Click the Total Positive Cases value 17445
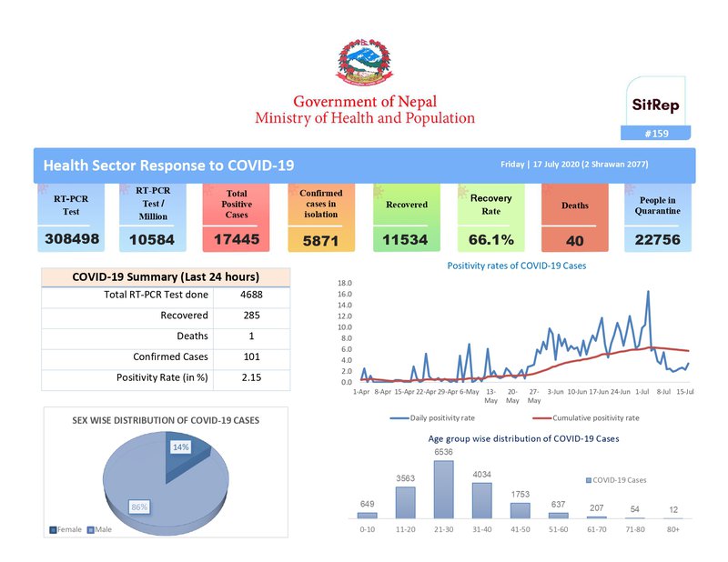 [237, 239]
